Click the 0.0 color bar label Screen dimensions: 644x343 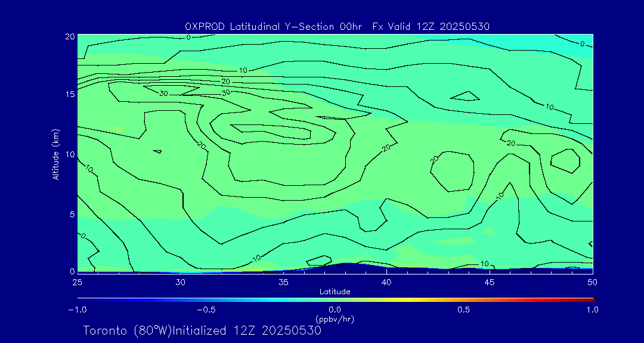tap(335, 310)
